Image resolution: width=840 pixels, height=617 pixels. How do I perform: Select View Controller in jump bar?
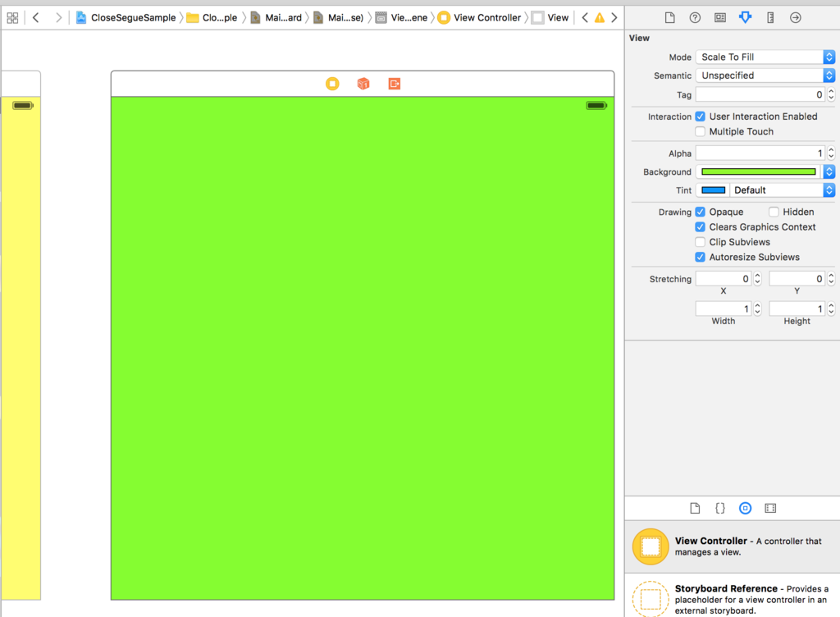(x=479, y=18)
